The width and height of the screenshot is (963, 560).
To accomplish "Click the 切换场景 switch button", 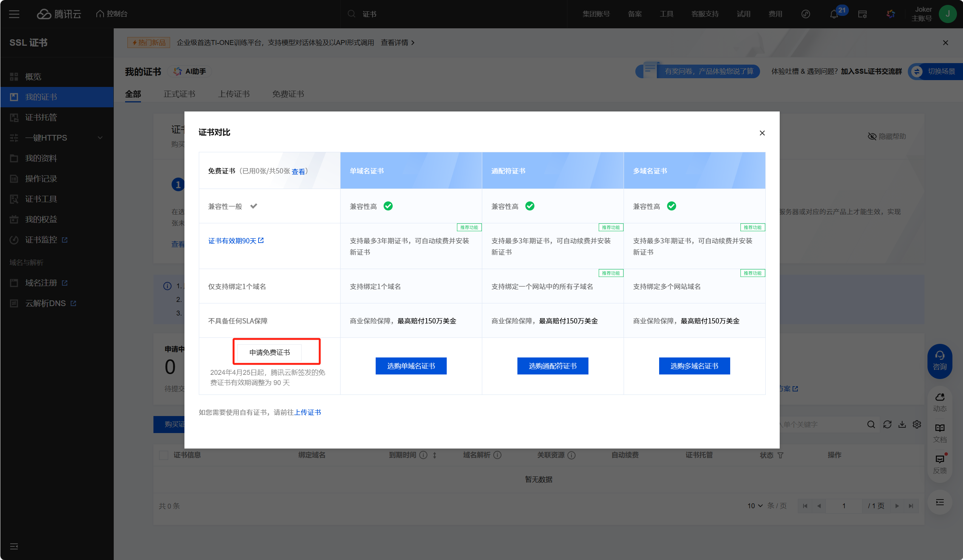I will [x=935, y=71].
